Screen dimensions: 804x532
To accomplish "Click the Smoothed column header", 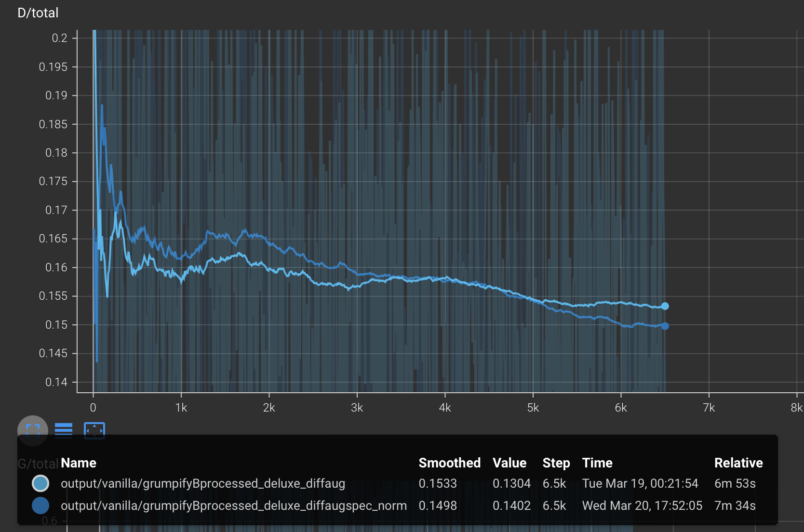I will tap(450, 463).
